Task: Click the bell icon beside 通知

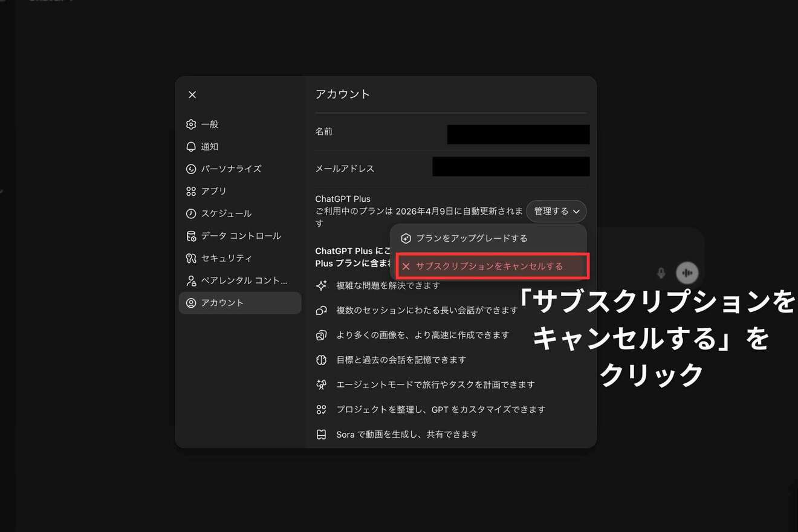Action: click(191, 147)
